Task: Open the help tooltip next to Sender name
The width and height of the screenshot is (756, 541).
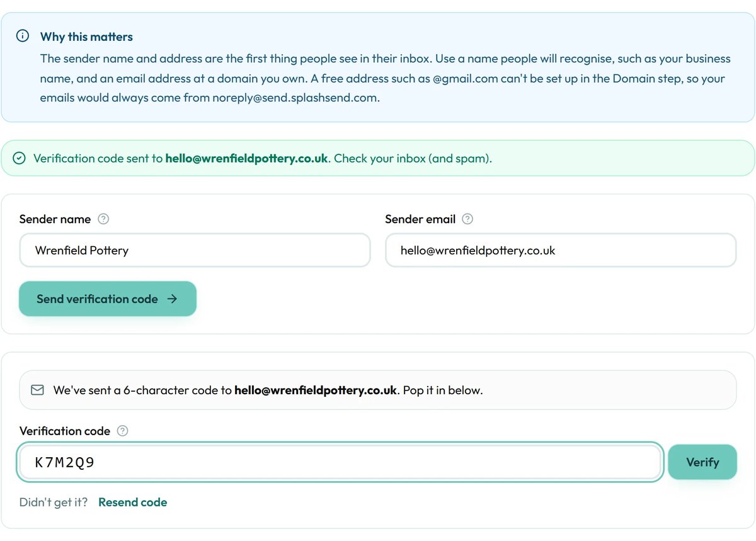Action: point(104,219)
